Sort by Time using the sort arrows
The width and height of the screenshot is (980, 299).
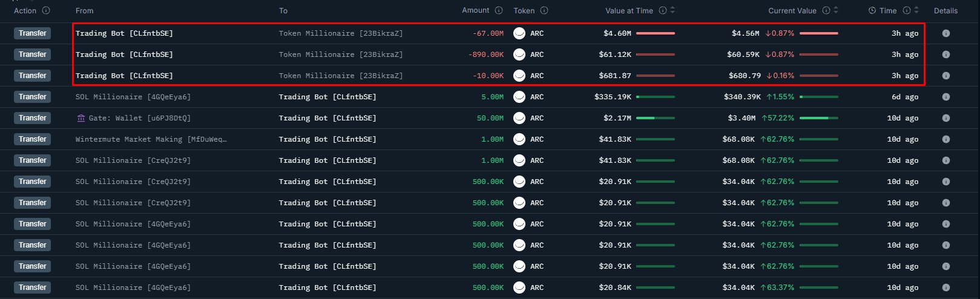(917, 11)
